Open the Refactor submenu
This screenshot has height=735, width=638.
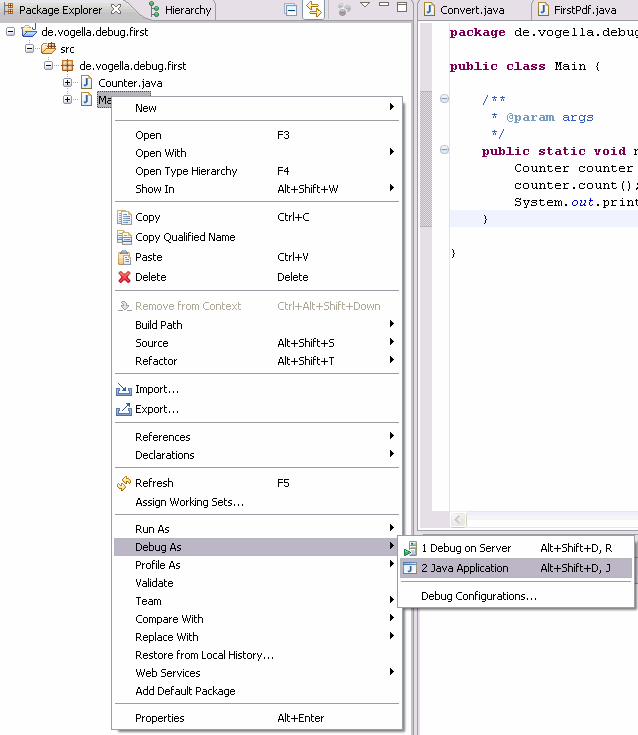point(257,361)
